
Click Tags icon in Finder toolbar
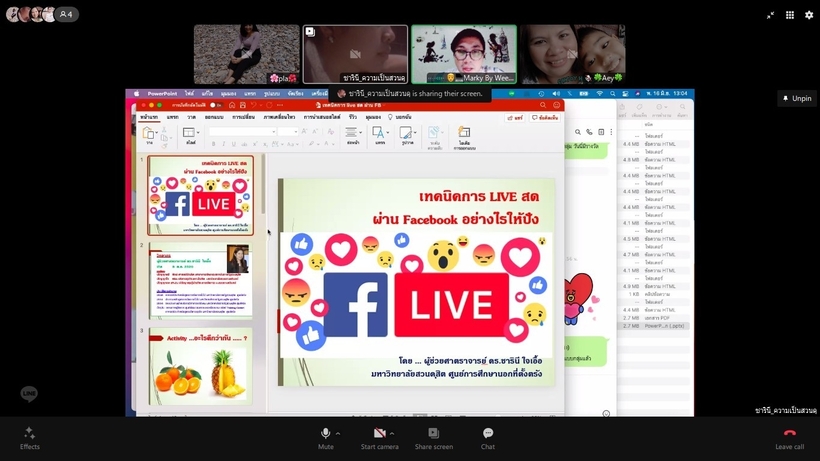[640, 107]
